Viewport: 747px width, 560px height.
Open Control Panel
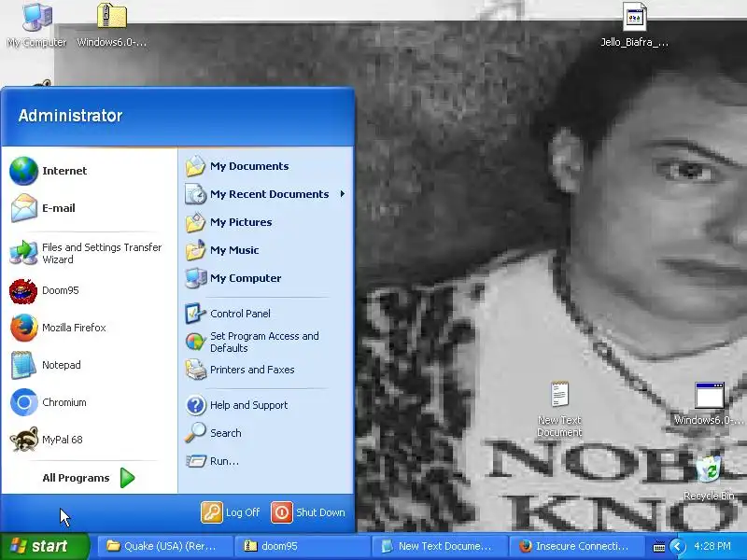point(266,314)
